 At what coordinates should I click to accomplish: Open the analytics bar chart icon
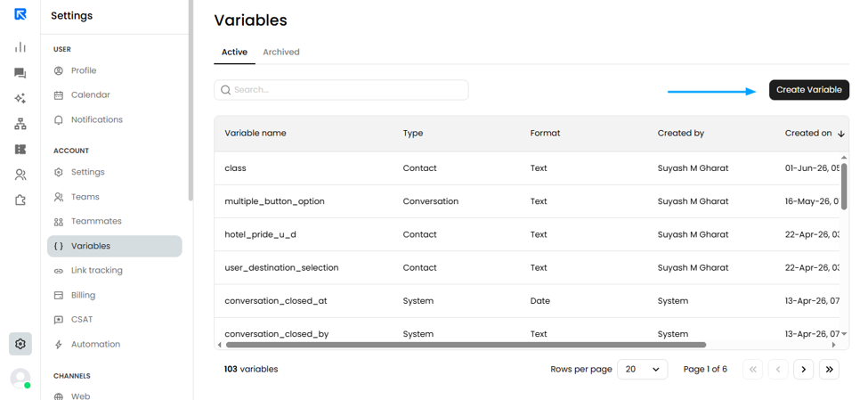[20, 47]
